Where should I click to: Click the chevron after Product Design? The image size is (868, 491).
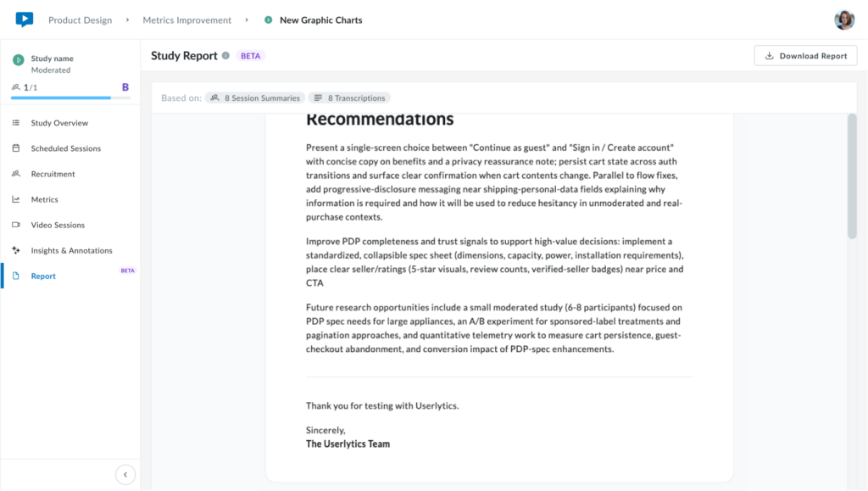tap(127, 20)
